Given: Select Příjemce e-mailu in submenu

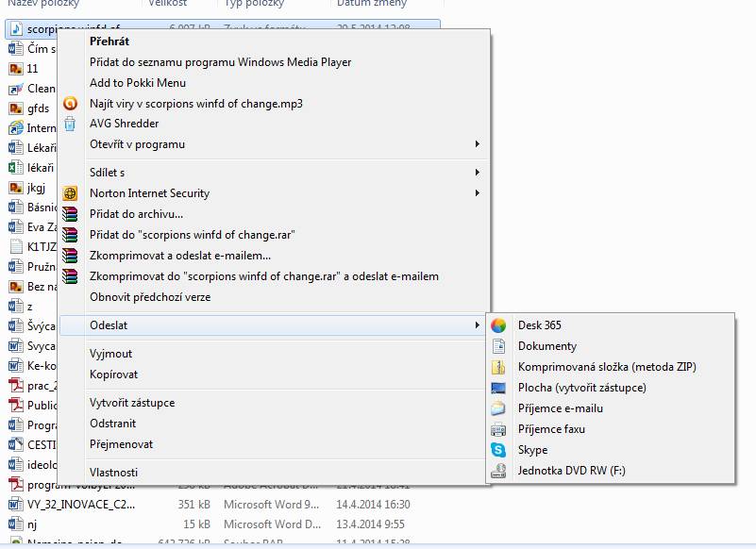Looking at the screenshot, I should click(561, 408).
